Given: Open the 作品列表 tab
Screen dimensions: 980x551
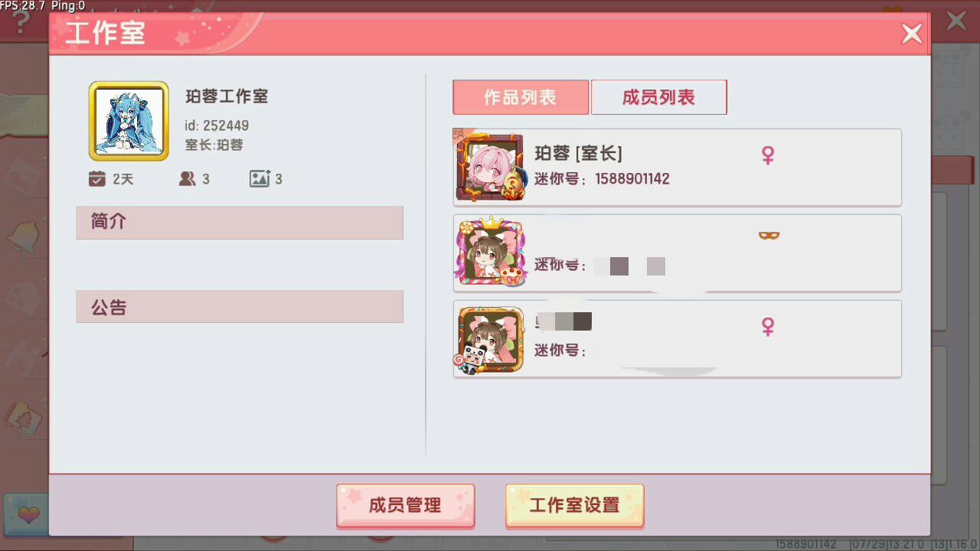Looking at the screenshot, I should (521, 97).
